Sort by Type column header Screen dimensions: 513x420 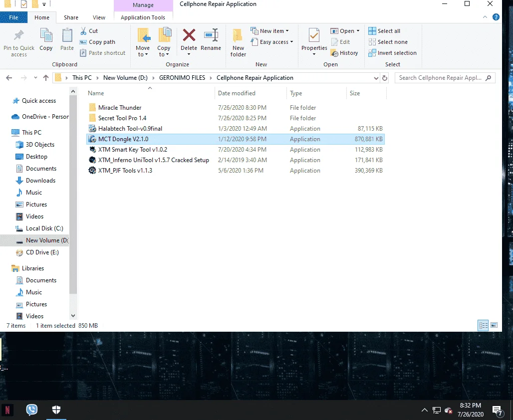click(x=296, y=93)
